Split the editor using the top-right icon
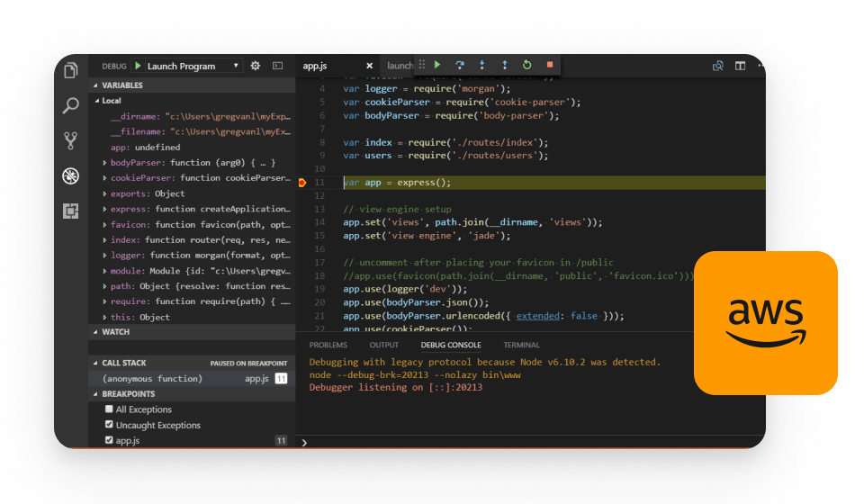Viewport: 864px width, 504px height. 740,66
